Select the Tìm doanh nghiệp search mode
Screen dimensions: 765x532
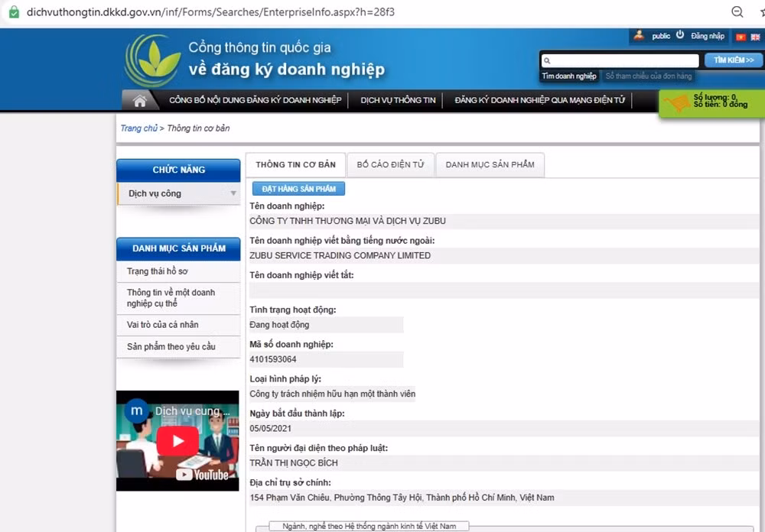[x=568, y=76]
